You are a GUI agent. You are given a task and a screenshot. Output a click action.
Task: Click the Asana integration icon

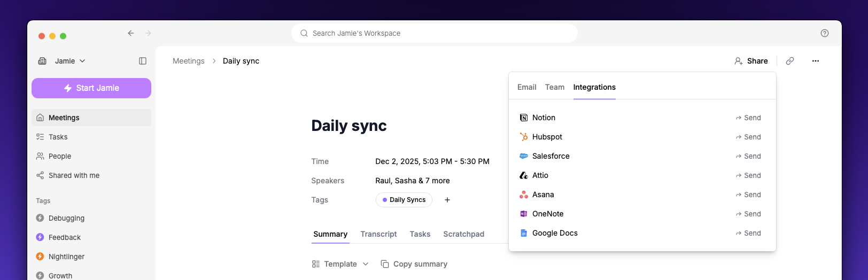(524, 195)
